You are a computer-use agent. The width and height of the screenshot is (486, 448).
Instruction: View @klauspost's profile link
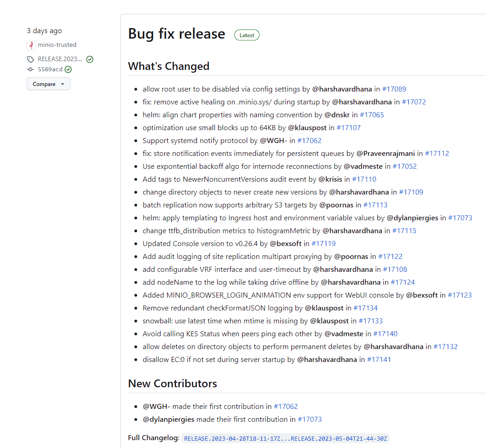(307, 127)
